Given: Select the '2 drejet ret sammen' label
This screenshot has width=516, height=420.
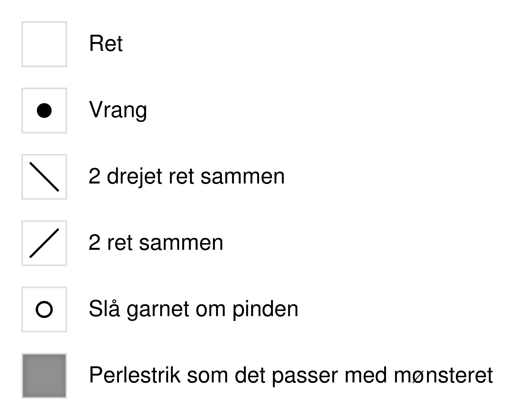Looking at the screenshot, I should coord(187,177).
